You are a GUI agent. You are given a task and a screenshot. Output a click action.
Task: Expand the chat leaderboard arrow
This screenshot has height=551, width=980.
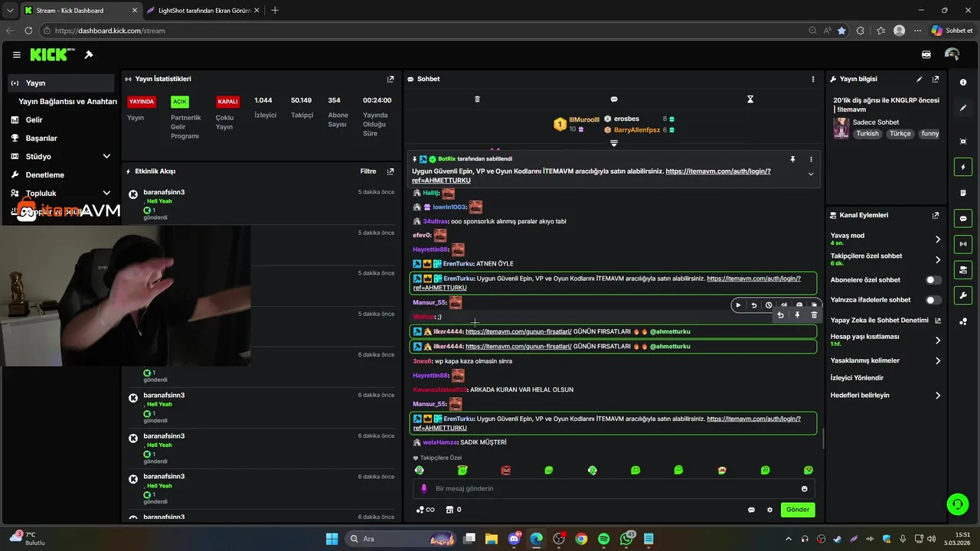[x=614, y=143]
